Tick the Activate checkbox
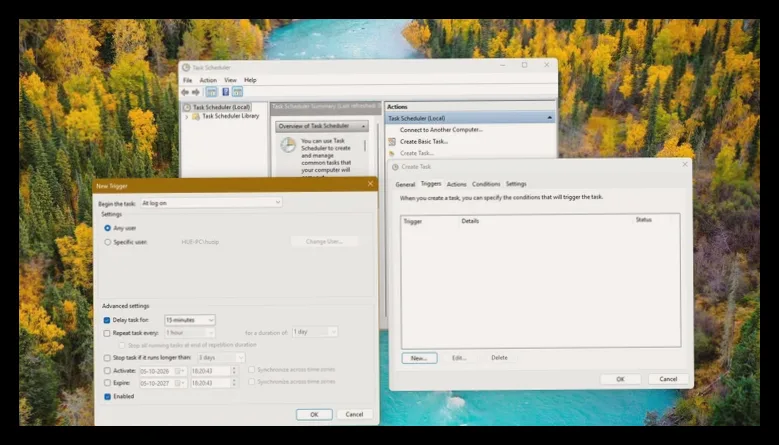Viewport: 779px width, 445px height. pos(107,371)
